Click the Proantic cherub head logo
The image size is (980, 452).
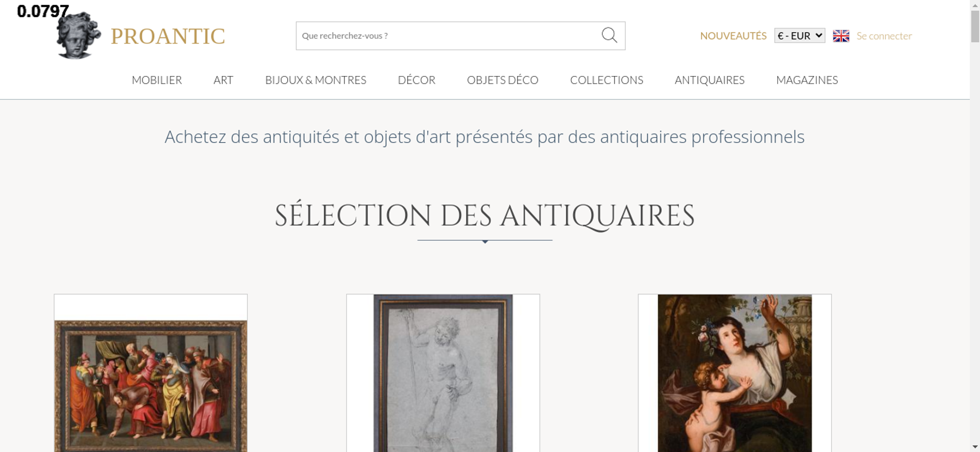pos(78,36)
